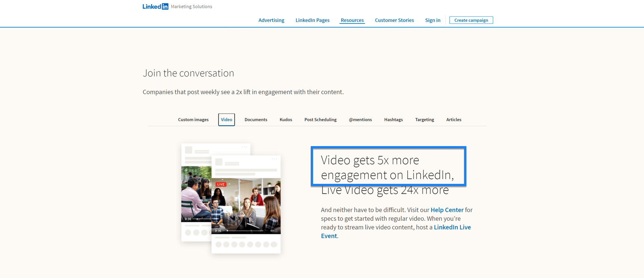644x278 pixels.
Task: Click the Create campaign button
Action: [471, 20]
